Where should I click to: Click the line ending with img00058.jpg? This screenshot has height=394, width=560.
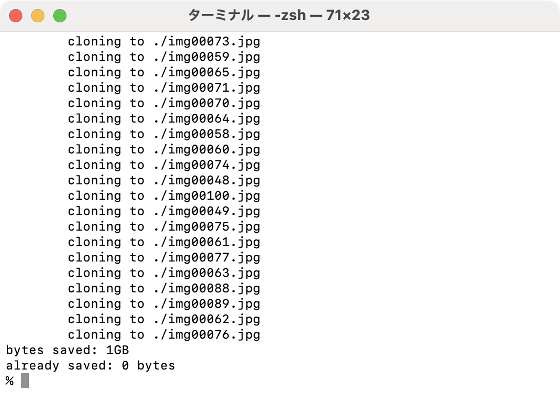pos(164,134)
